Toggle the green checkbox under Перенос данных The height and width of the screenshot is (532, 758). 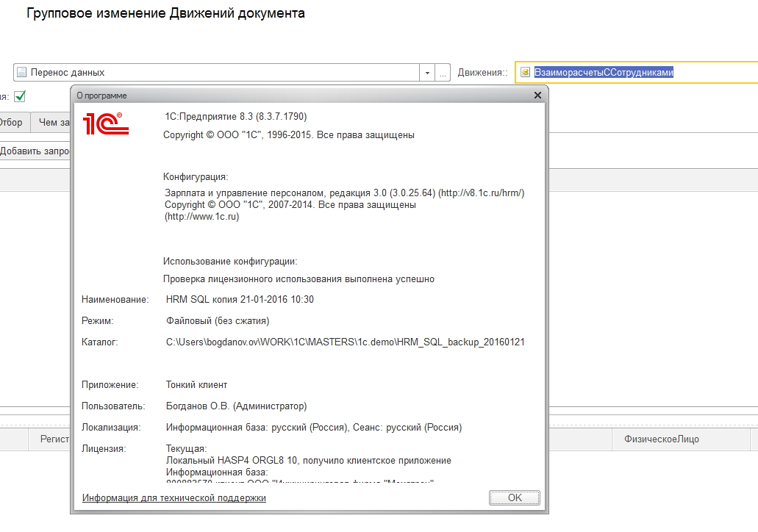coord(20,97)
